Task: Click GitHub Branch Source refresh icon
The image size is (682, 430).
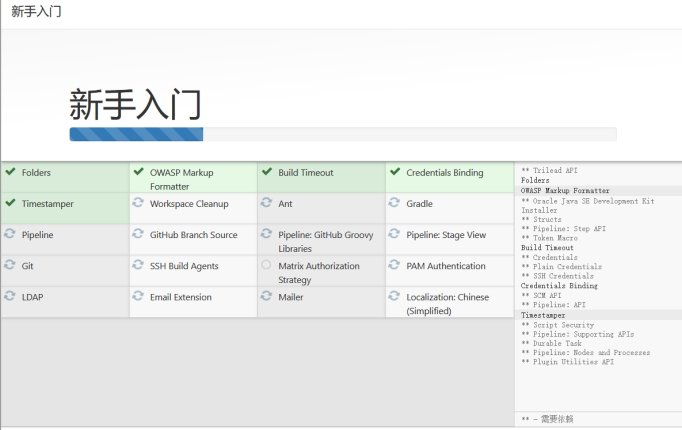Action: pyautogui.click(x=138, y=234)
